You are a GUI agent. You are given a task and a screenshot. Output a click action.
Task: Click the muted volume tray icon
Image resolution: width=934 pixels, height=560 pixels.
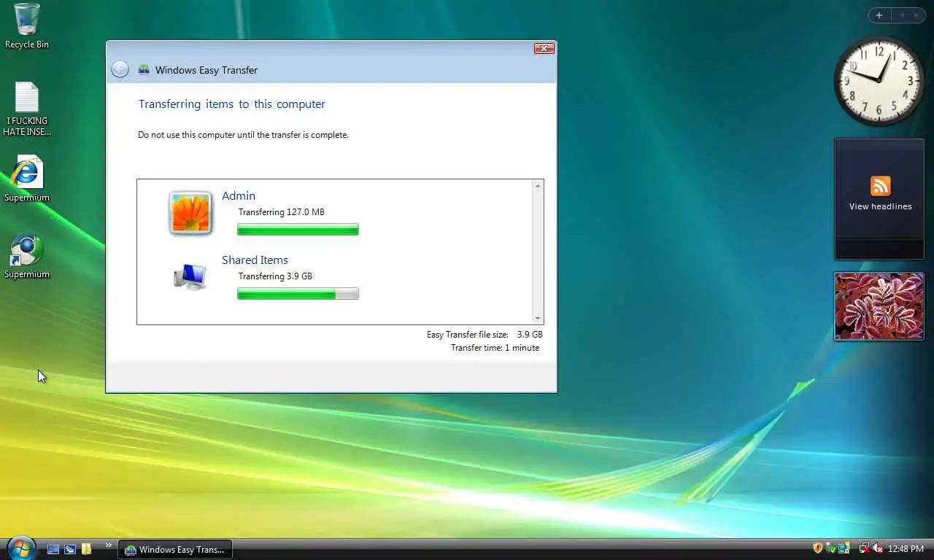pos(878,548)
